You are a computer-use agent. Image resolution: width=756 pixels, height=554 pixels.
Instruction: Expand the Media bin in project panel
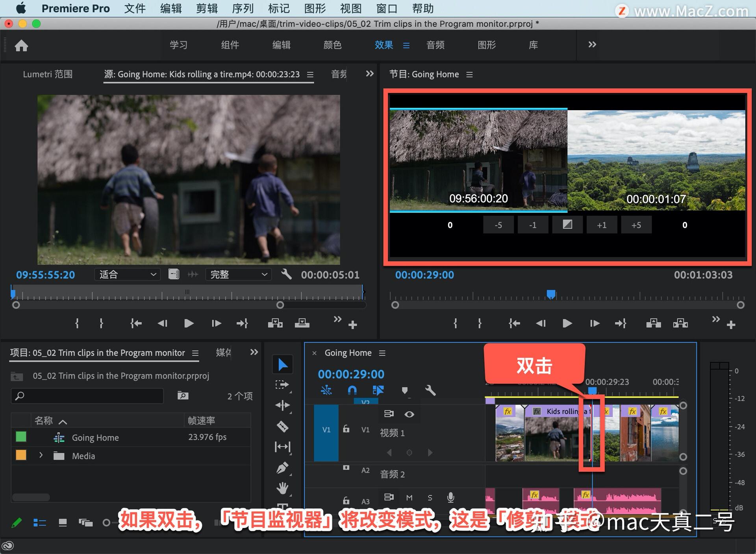coord(41,455)
